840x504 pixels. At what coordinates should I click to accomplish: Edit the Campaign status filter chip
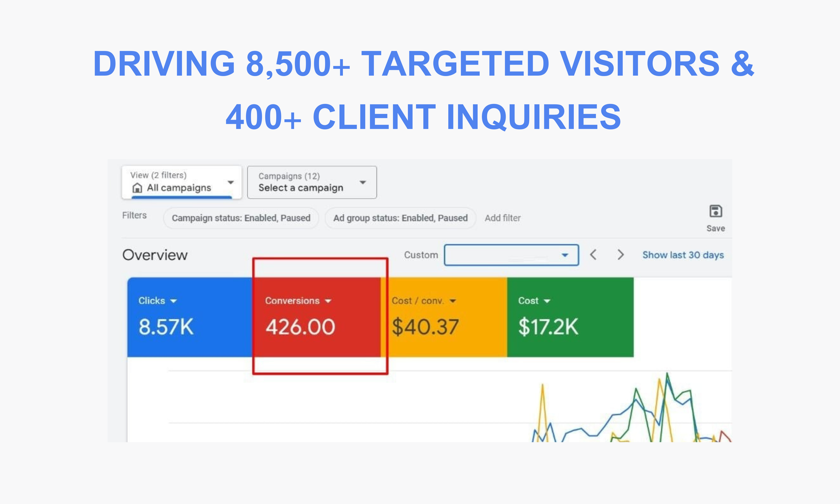(241, 218)
